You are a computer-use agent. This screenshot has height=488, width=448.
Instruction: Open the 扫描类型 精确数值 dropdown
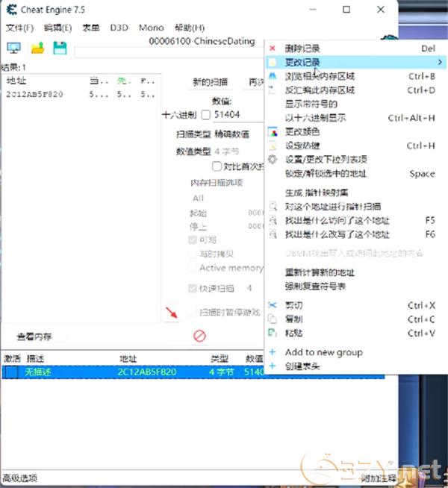239,134
